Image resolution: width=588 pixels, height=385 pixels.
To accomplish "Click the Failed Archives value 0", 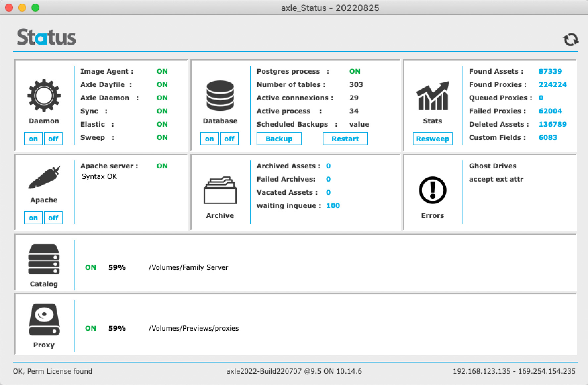I will click(328, 179).
